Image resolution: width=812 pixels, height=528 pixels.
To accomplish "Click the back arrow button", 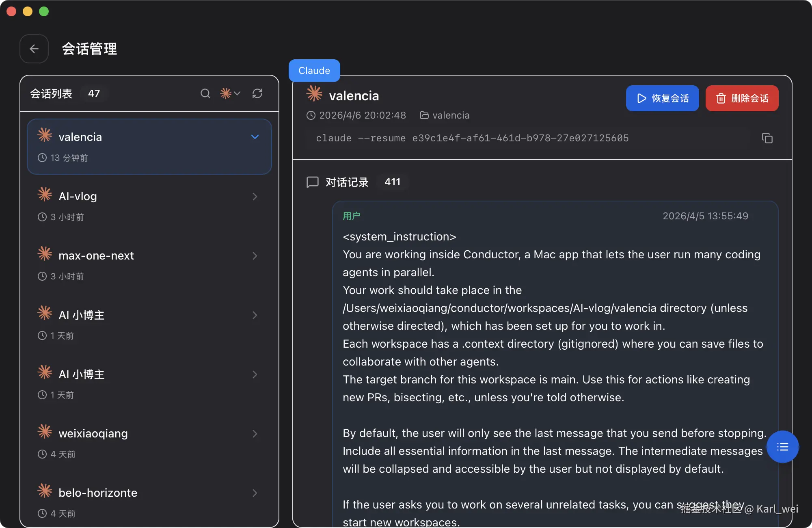I will [34, 49].
